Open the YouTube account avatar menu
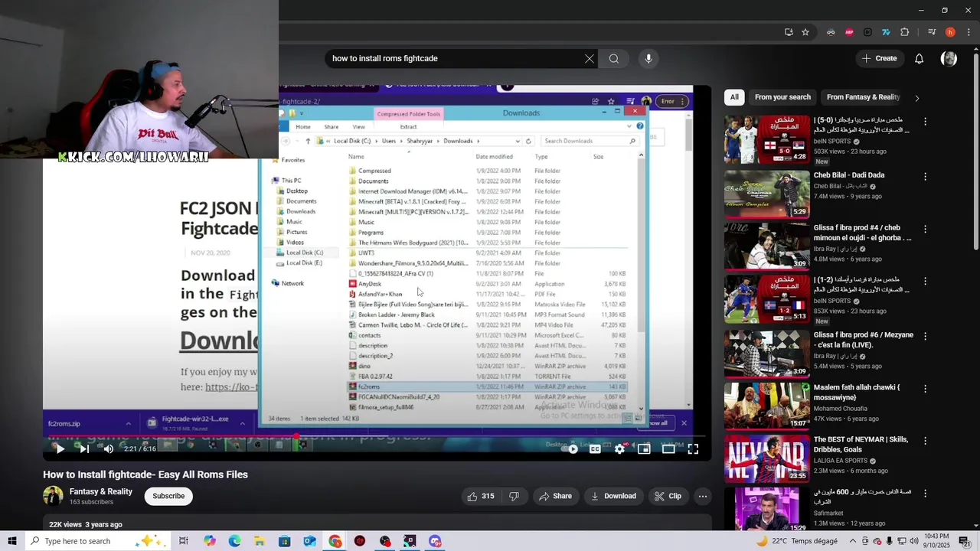980x551 pixels. click(949, 58)
